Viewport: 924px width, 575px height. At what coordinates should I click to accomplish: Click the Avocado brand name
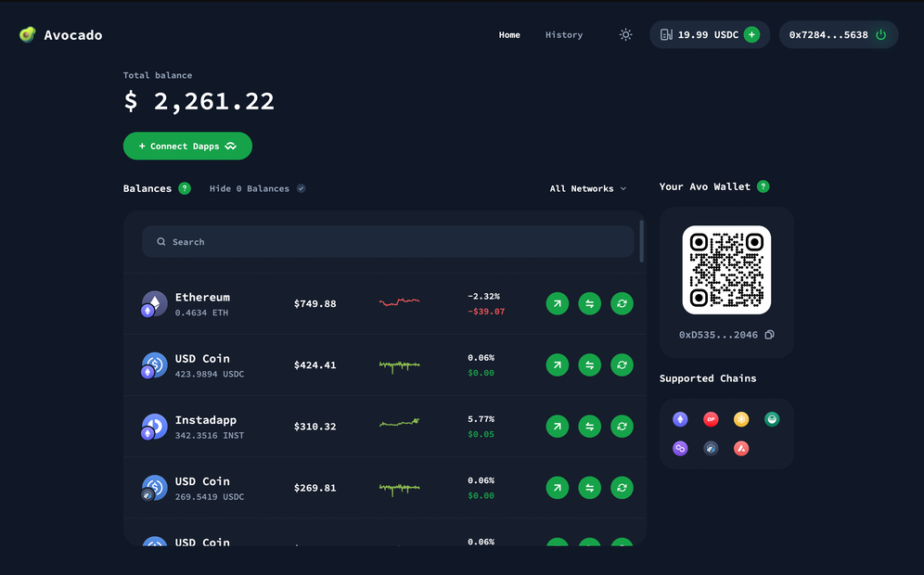73,35
